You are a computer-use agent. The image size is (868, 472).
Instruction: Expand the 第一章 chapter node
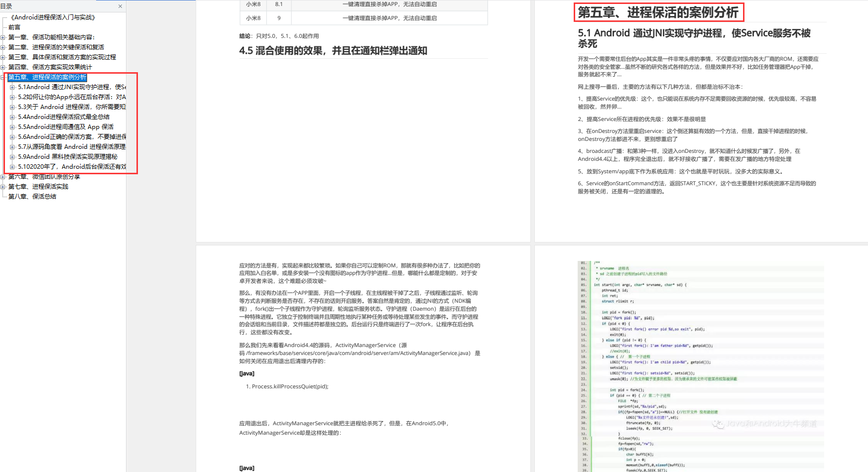(3, 37)
